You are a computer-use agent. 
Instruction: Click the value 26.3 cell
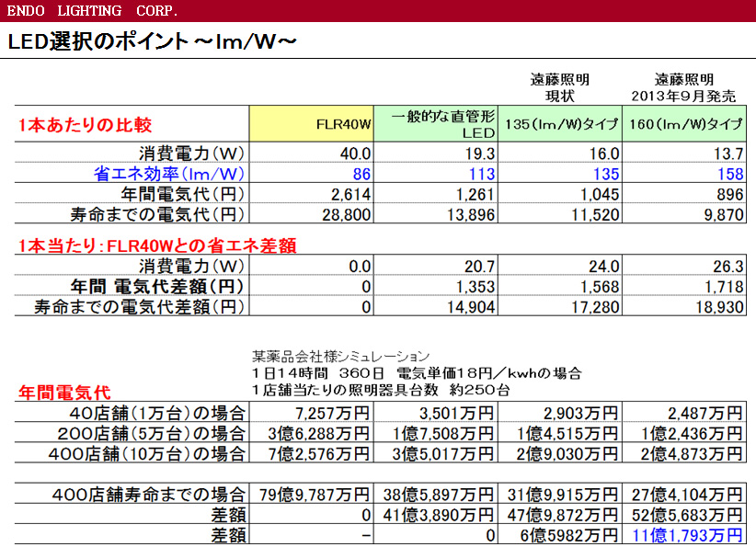click(x=728, y=267)
